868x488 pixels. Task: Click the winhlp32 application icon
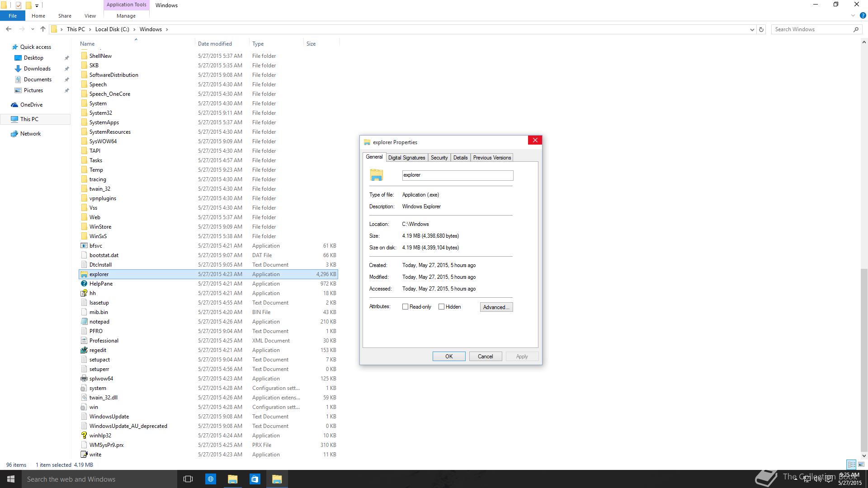[x=84, y=436]
